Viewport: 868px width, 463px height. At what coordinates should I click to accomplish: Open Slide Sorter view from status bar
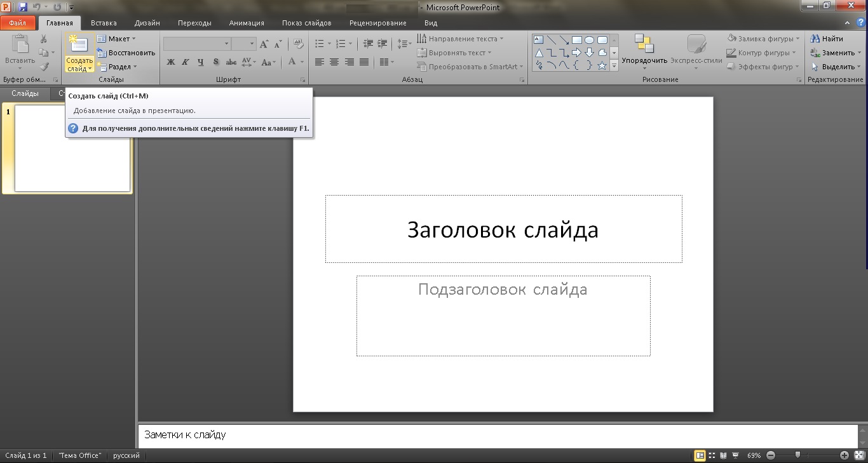tap(712, 455)
